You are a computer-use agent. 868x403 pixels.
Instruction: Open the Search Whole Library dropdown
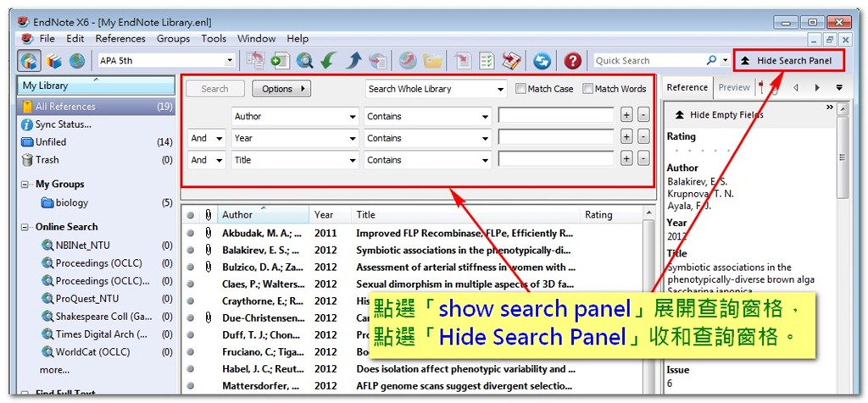click(x=501, y=89)
